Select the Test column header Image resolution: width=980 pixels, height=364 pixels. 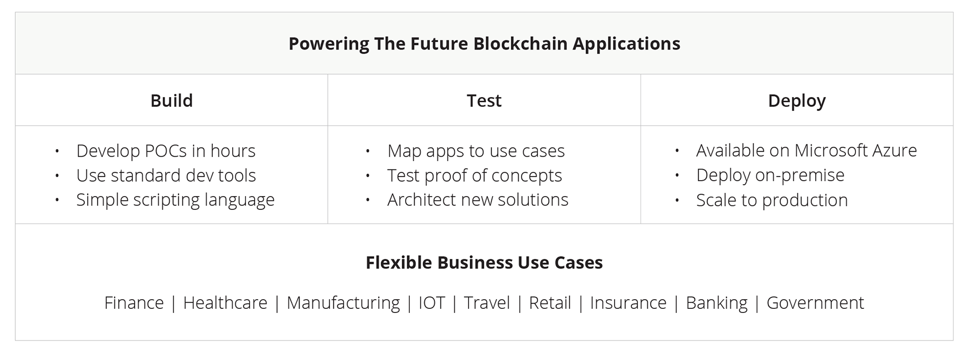tap(484, 101)
